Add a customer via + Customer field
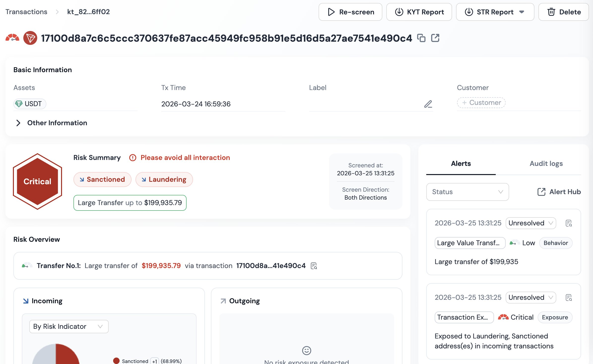The height and width of the screenshot is (364, 593). click(x=481, y=103)
